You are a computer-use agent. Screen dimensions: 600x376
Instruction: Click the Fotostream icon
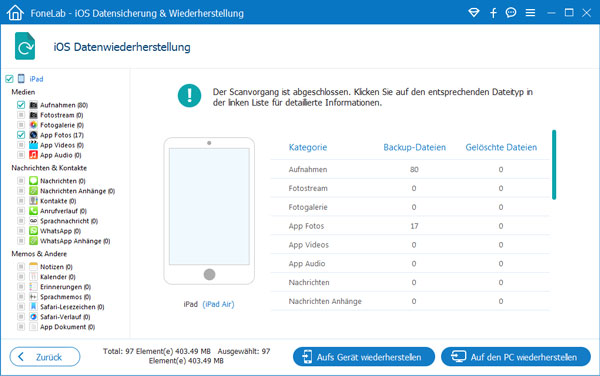pos(34,115)
